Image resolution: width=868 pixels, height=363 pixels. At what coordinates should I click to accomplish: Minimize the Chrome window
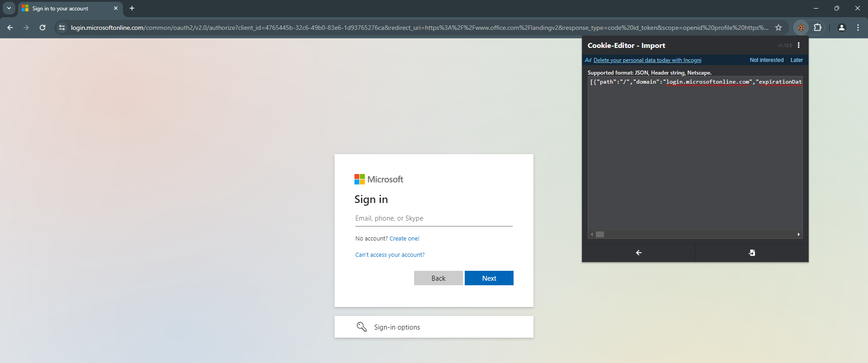816,8
